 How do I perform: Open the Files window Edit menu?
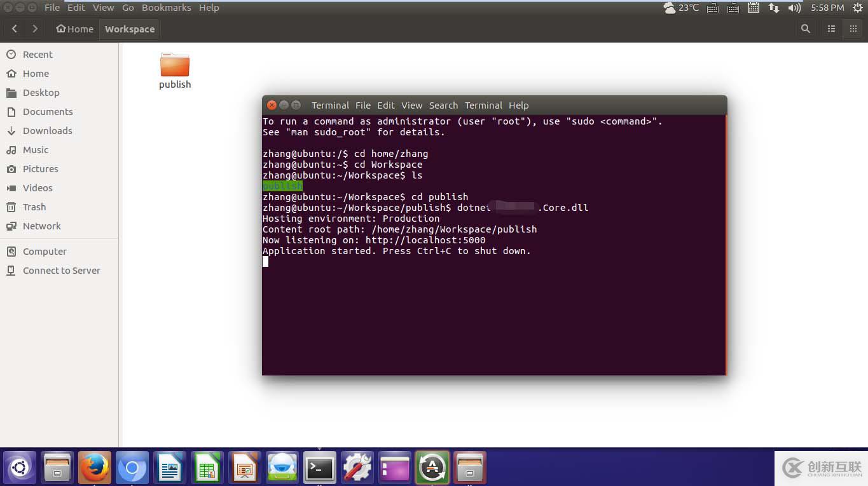click(76, 8)
